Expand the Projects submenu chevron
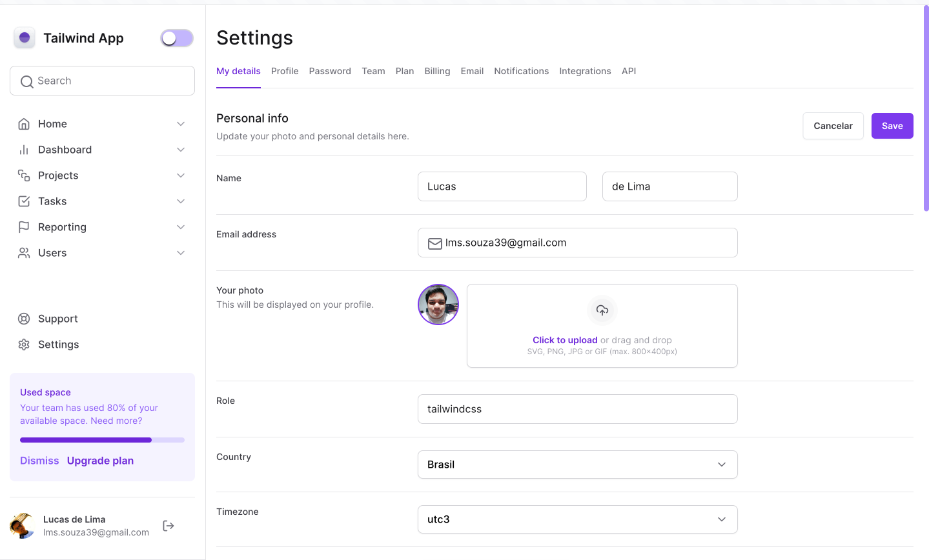The width and height of the screenshot is (929, 560). (x=181, y=175)
